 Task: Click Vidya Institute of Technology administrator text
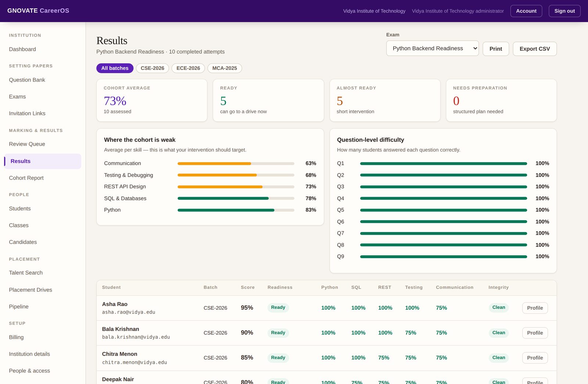coord(458,11)
